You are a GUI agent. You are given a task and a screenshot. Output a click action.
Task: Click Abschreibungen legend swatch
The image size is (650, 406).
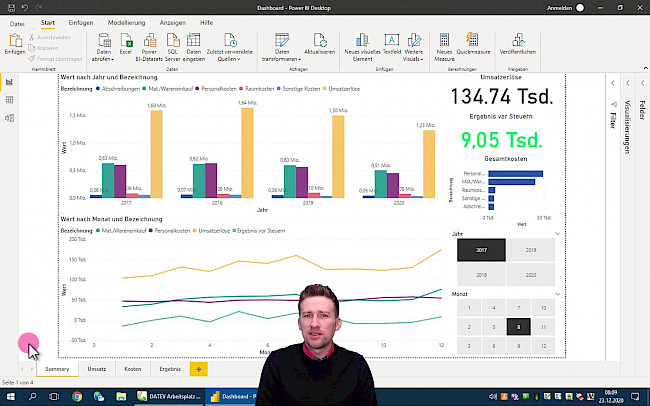pos(98,89)
